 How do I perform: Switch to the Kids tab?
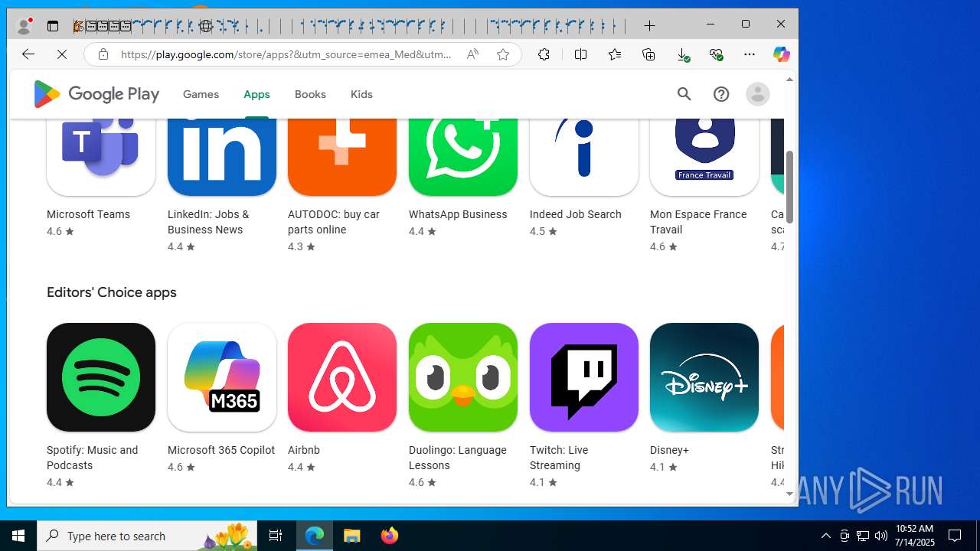coord(361,94)
